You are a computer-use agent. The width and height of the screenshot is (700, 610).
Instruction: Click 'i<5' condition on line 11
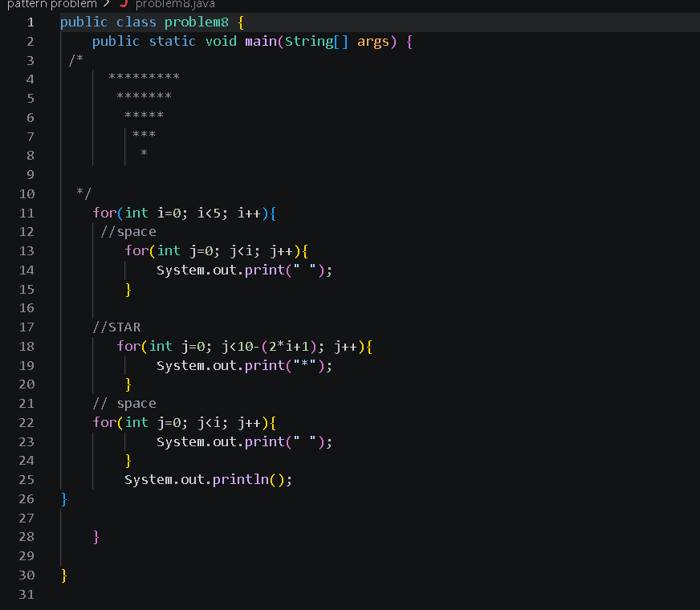point(209,213)
